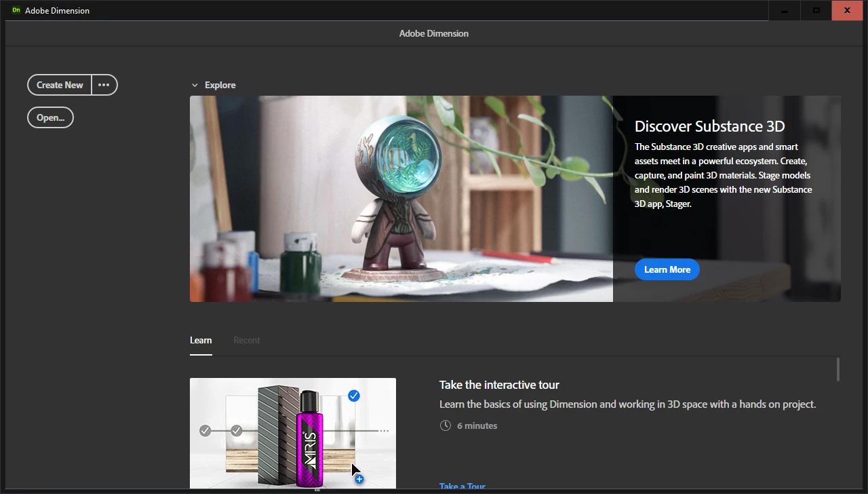The image size is (868, 494).
Task: Click the vertical scrollbar in Learn section
Action: click(x=838, y=369)
